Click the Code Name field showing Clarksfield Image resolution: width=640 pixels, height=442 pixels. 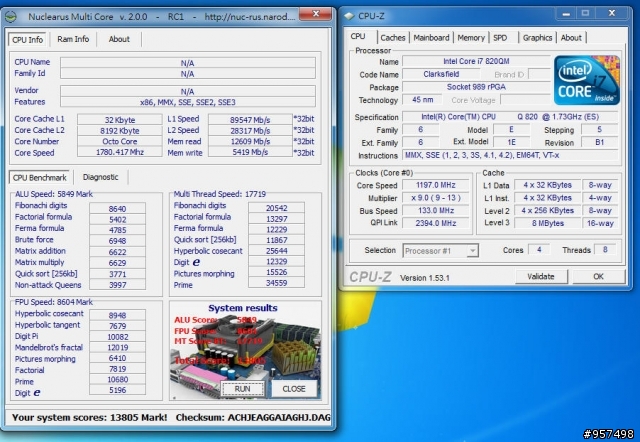click(x=441, y=74)
